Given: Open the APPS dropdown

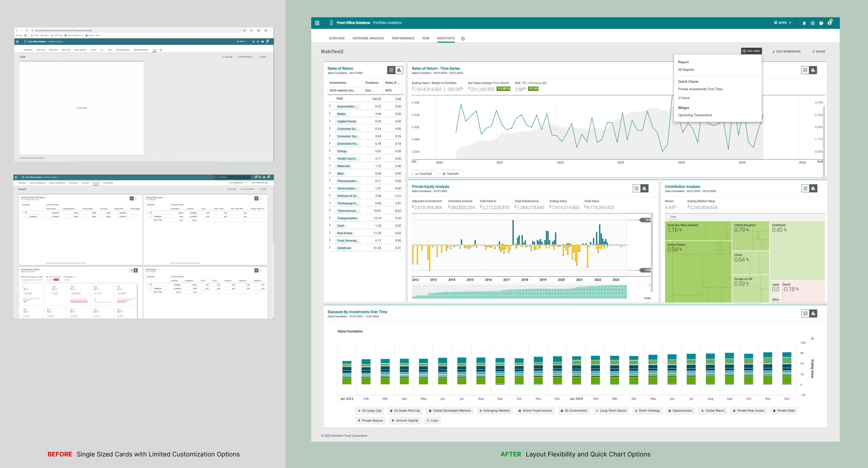Looking at the screenshot, I should (783, 23).
